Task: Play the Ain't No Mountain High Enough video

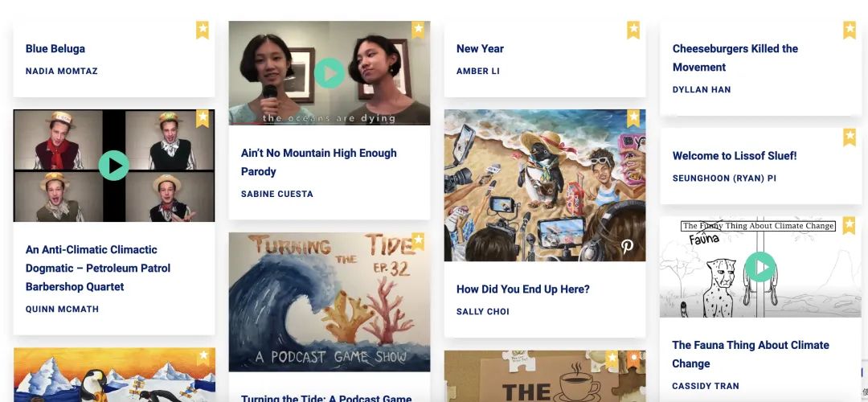Action: 330,73
